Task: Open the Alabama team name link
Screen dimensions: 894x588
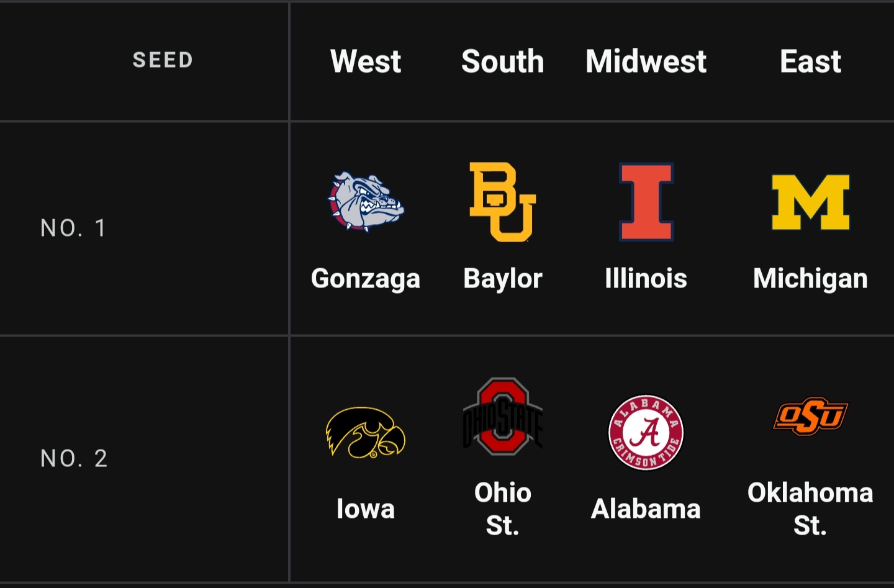Action: (x=646, y=509)
